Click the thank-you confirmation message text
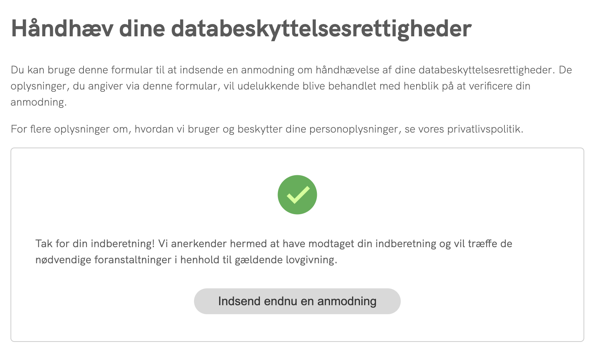 coord(273,251)
